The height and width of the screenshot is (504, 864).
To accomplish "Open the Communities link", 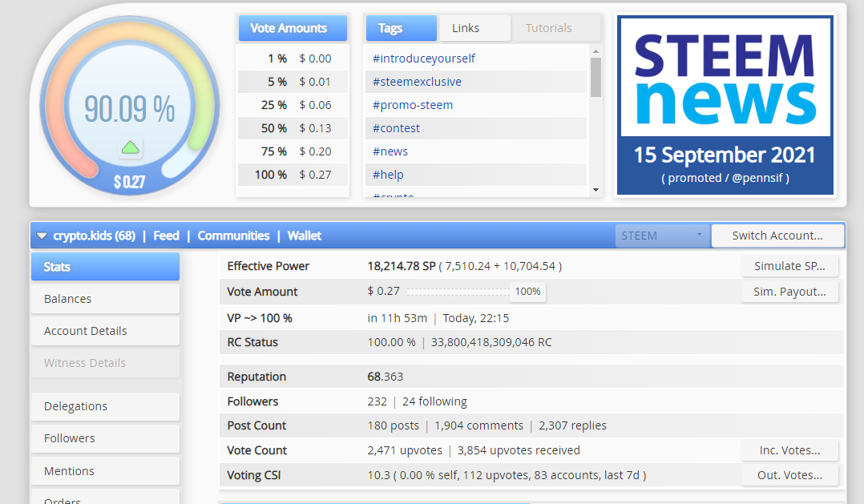I will (x=234, y=236).
